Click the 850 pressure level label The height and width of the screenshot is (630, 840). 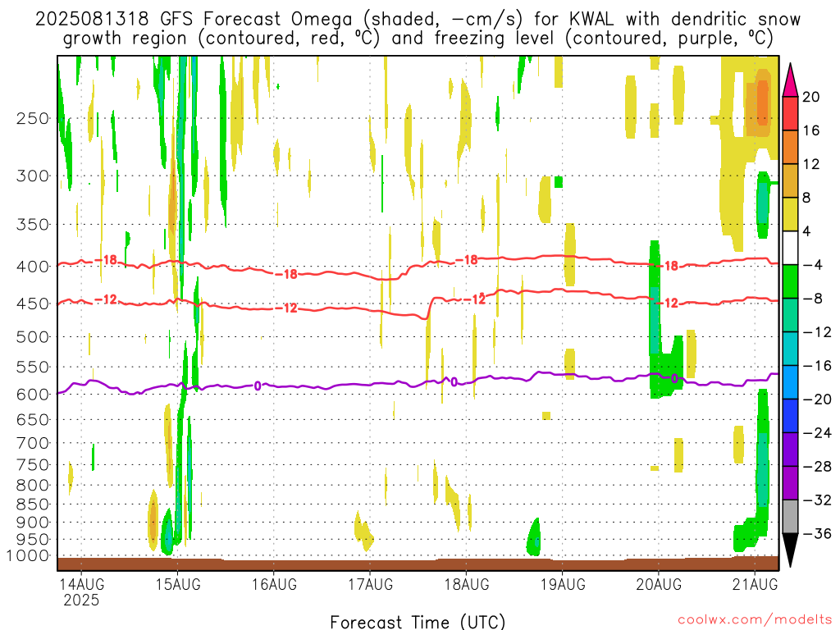pyautogui.click(x=33, y=504)
